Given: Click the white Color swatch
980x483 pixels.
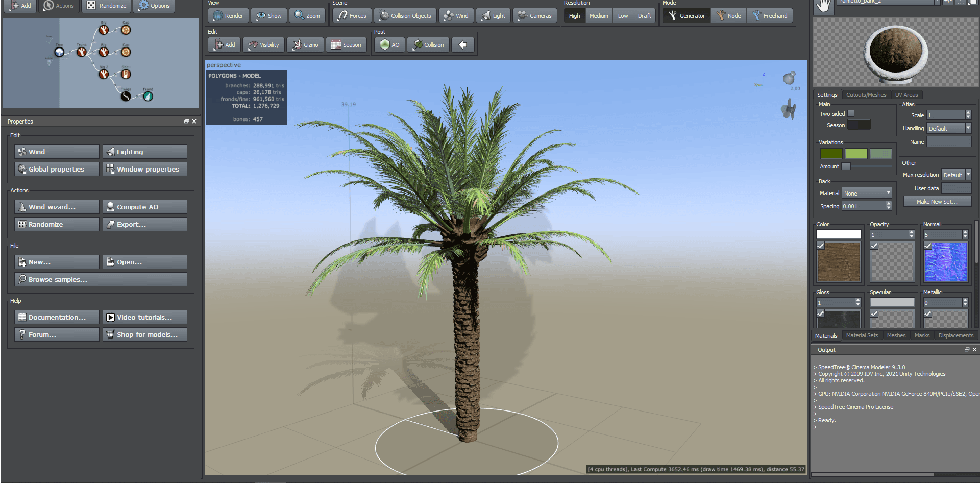Looking at the screenshot, I should pos(839,234).
